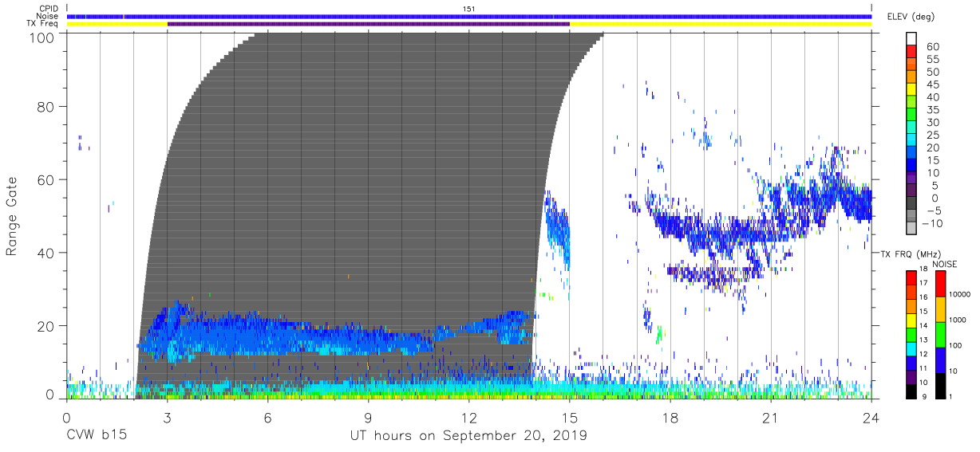Pick dark gray swatch between -5 and 0 ELEV
This screenshot has width=980, height=452.
(x=912, y=204)
